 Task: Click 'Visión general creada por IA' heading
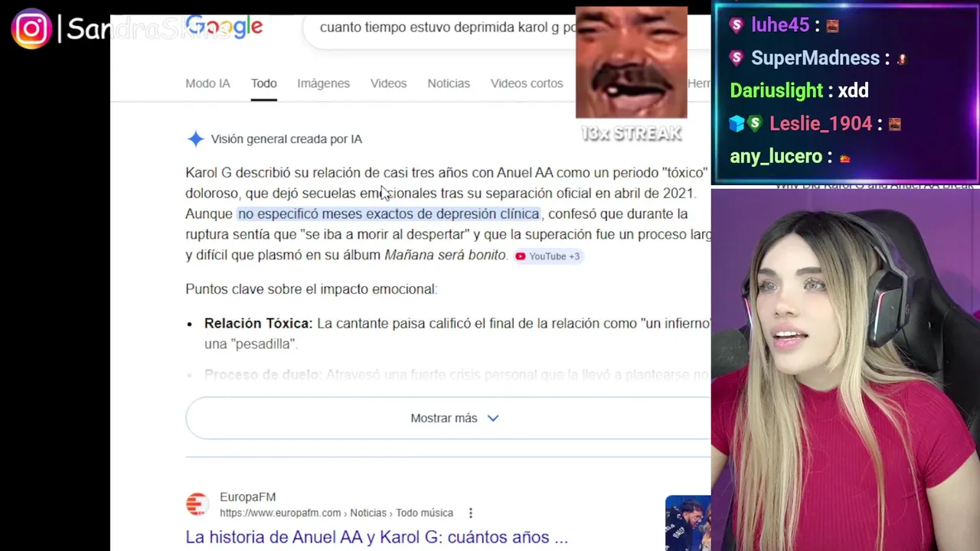286,139
